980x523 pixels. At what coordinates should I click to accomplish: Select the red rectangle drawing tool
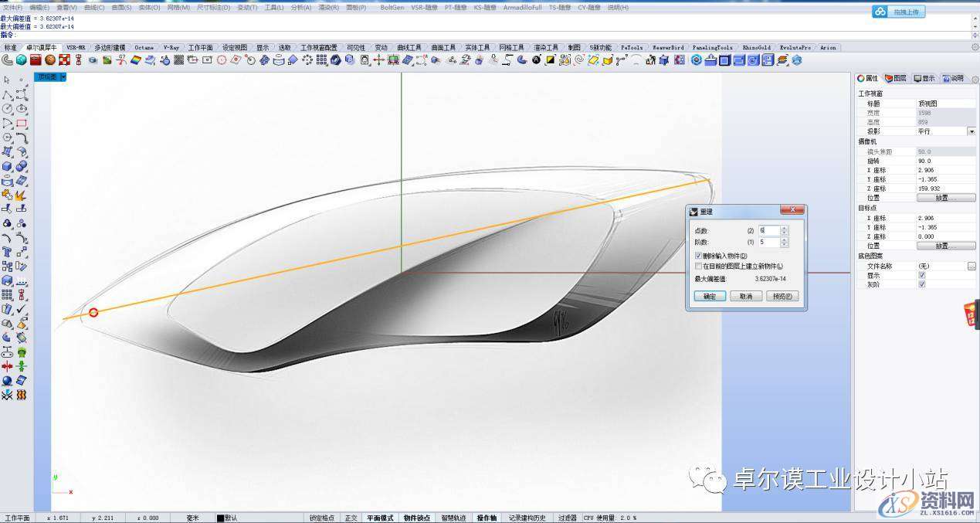pyautogui.click(x=22, y=124)
